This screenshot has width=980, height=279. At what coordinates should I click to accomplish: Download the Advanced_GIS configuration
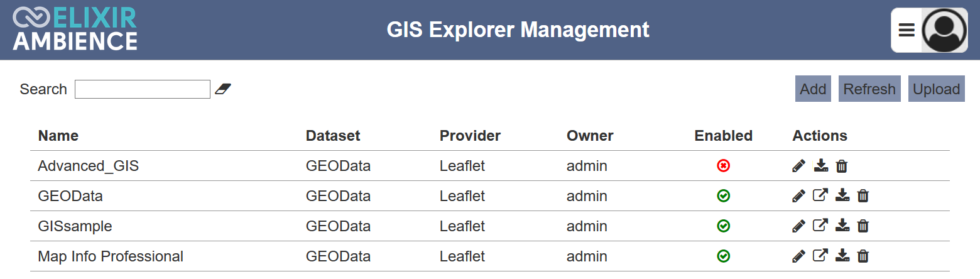click(x=820, y=166)
